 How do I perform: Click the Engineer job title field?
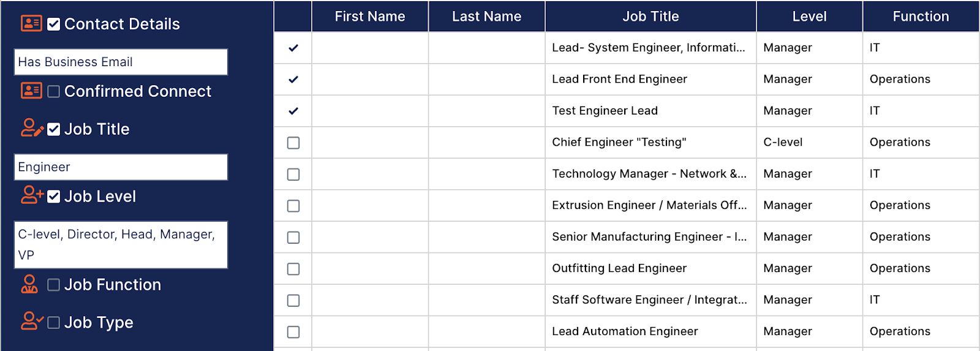coord(121,167)
